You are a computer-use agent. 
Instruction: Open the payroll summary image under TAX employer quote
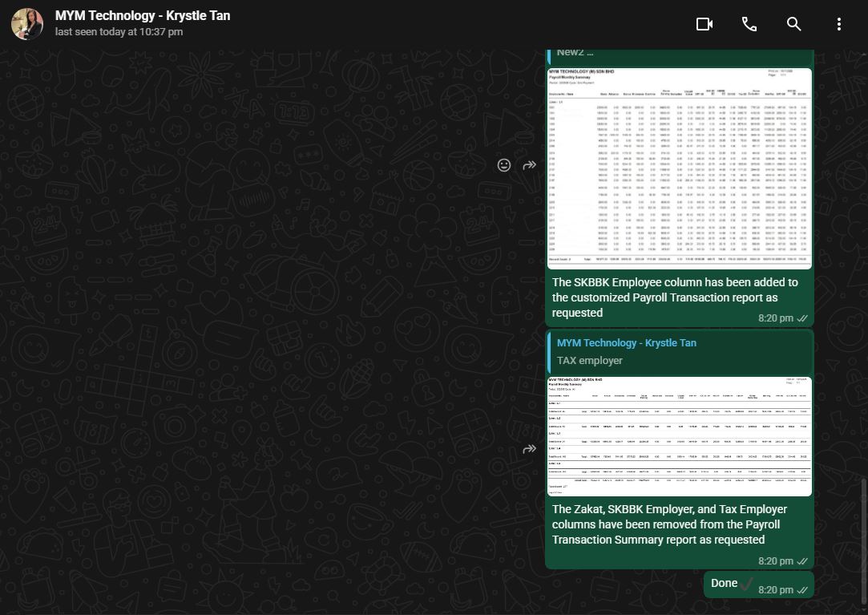coord(679,437)
